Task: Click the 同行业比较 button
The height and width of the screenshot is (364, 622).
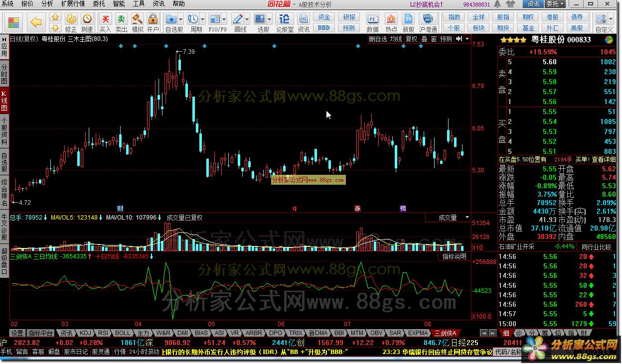Action: (596, 247)
